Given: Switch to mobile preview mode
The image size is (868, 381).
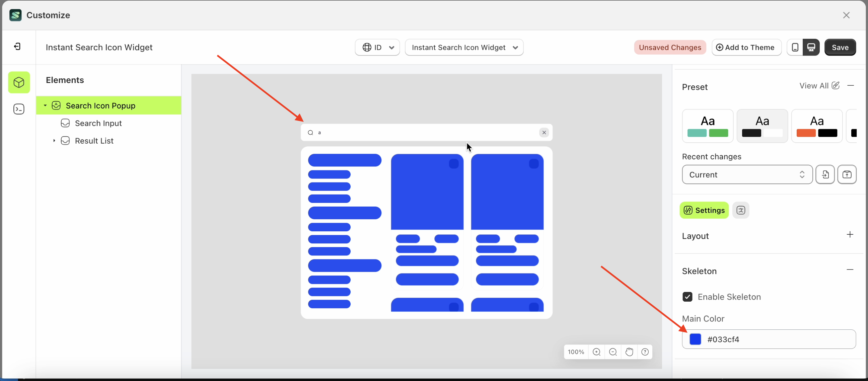Looking at the screenshot, I should [x=795, y=47].
